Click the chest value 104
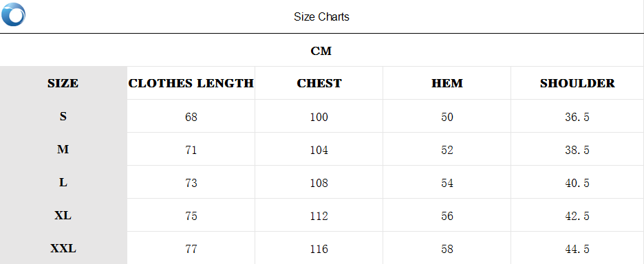644x264 pixels. click(x=319, y=151)
